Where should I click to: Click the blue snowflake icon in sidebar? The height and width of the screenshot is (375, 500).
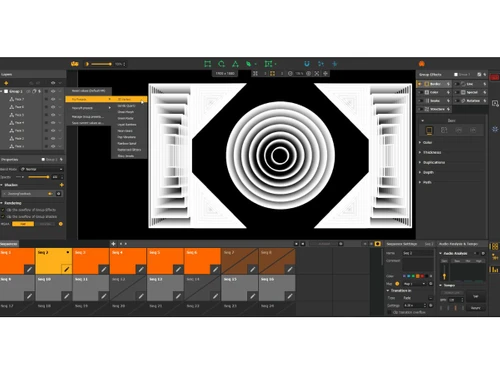coord(495,129)
